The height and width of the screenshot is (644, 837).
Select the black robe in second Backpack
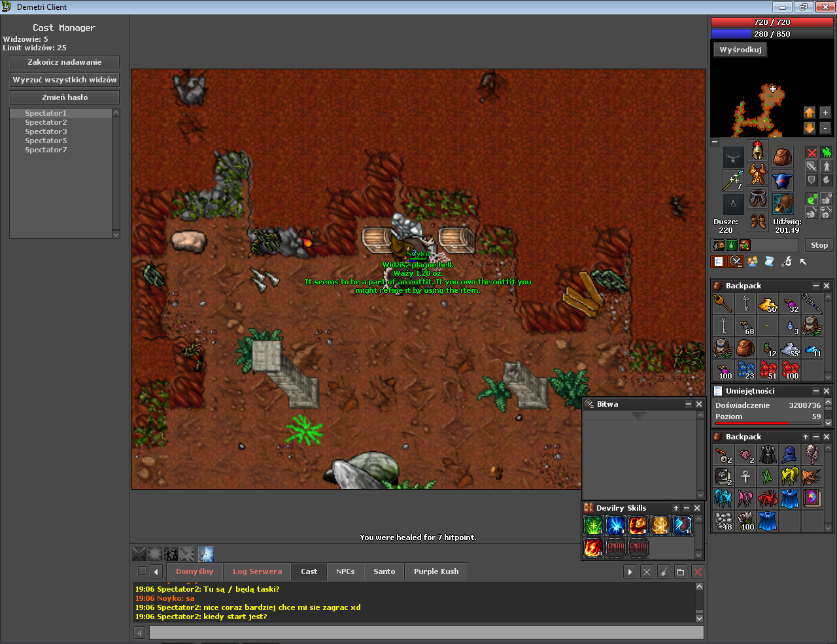[768, 454]
